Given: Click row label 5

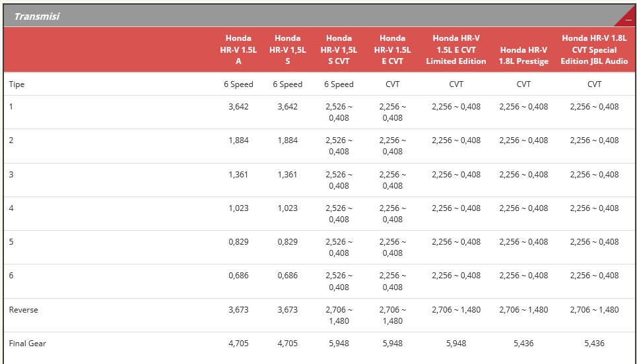Looking at the screenshot, I should click(x=11, y=242).
